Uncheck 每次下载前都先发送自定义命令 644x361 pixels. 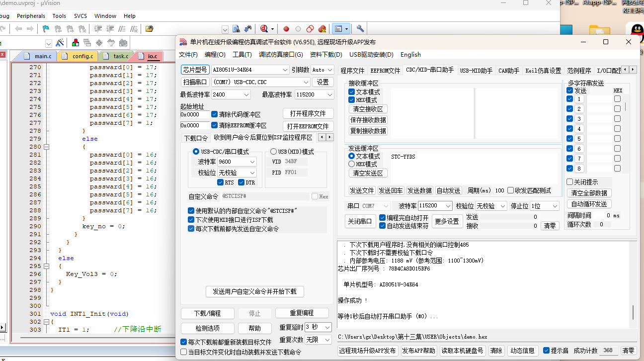click(x=191, y=229)
